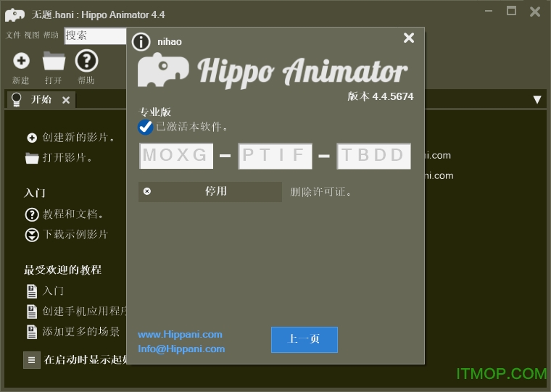The width and height of the screenshot is (551, 392).
Task: Click question icon beside 教程和文档
Action: pyautogui.click(x=32, y=214)
